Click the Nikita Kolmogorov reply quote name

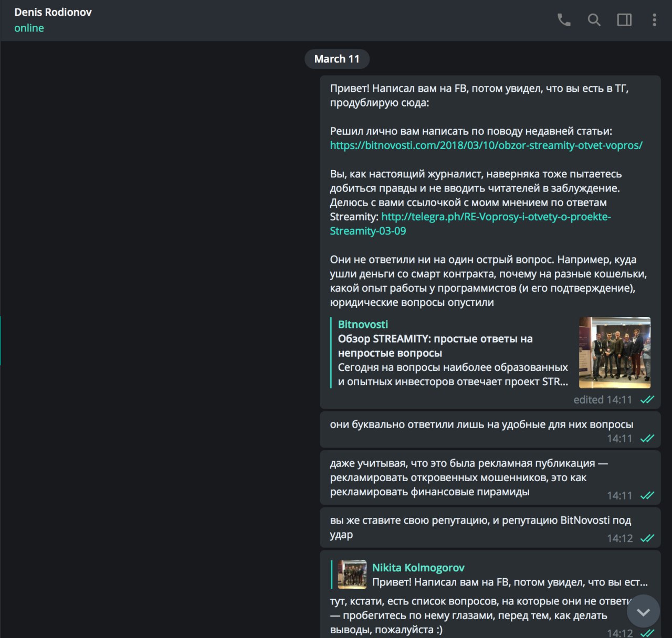point(418,568)
